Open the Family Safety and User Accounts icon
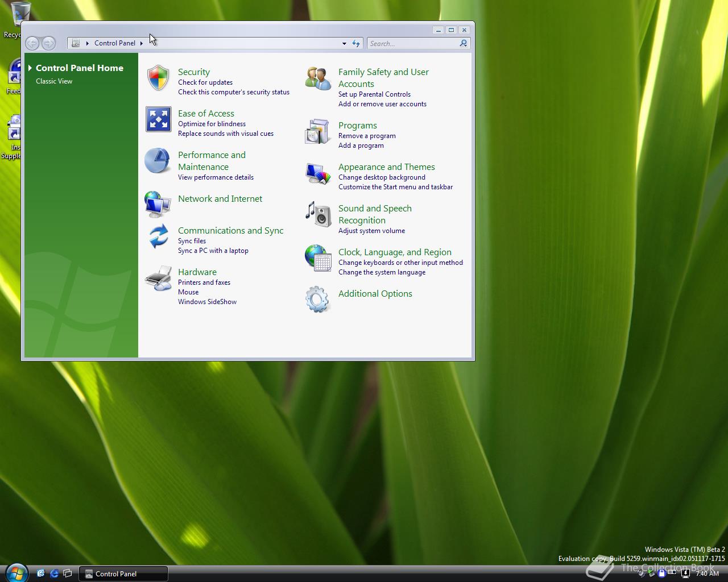 coord(318,78)
